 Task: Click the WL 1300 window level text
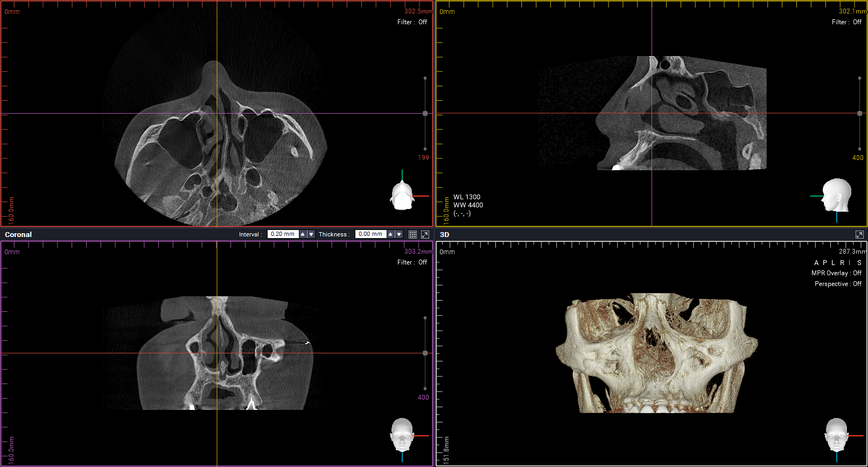[x=466, y=197]
